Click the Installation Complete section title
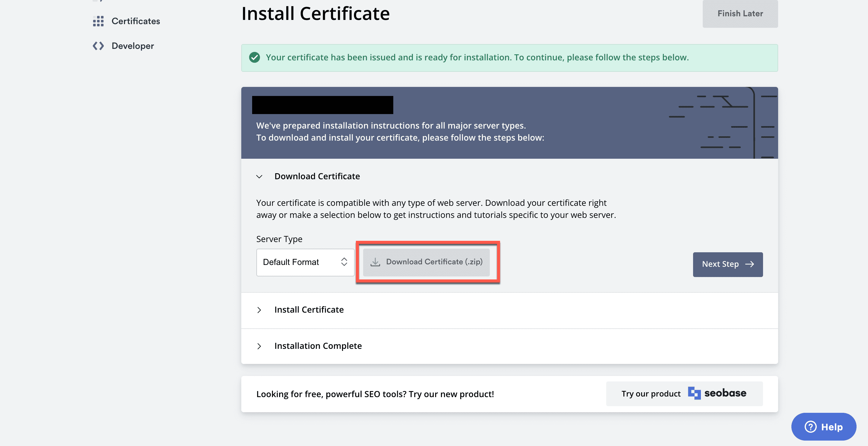The width and height of the screenshot is (868, 446). point(318,346)
